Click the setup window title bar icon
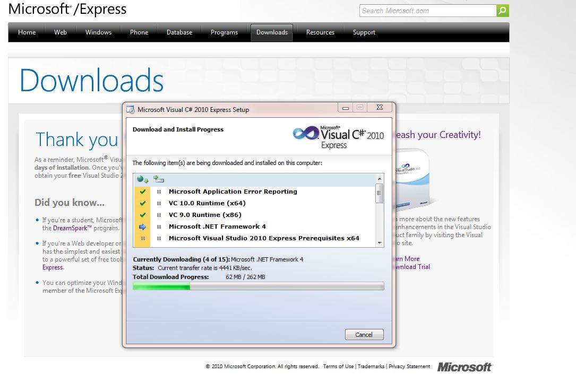Image resolution: width=576 pixels, height=392 pixels. pyautogui.click(x=131, y=110)
